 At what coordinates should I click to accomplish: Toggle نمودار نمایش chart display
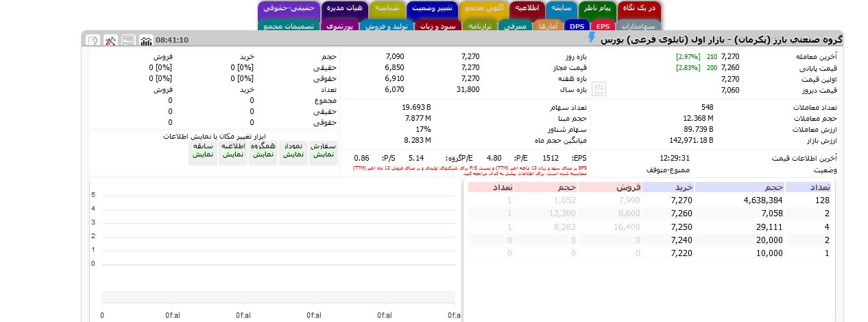point(293,150)
